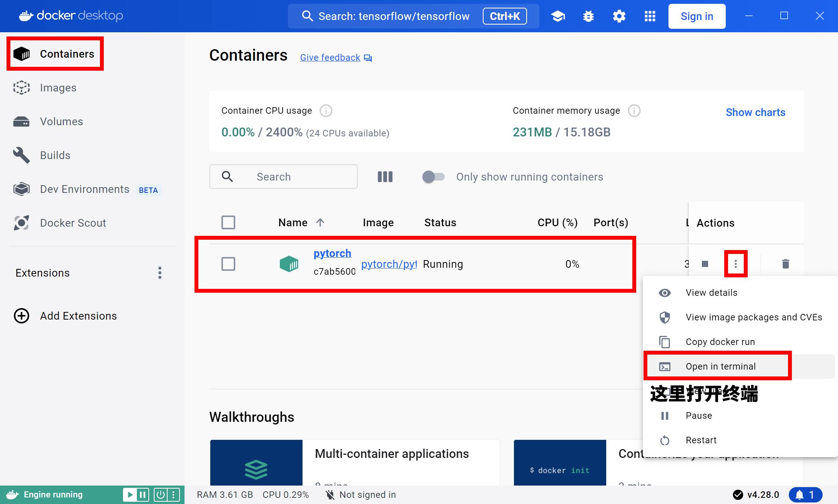The height and width of the screenshot is (504, 838).
Task: Click the pytorch container cube icon
Action: [289, 264]
